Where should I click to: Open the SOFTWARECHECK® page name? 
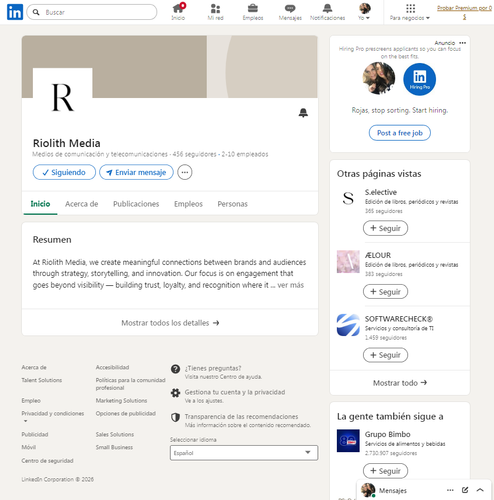click(x=399, y=319)
